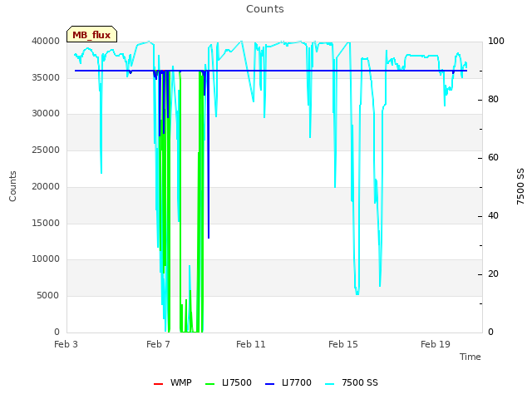Screen dimensions: 532x399
Task: Toggle the LI7700 legend entry
Action: coord(288,382)
